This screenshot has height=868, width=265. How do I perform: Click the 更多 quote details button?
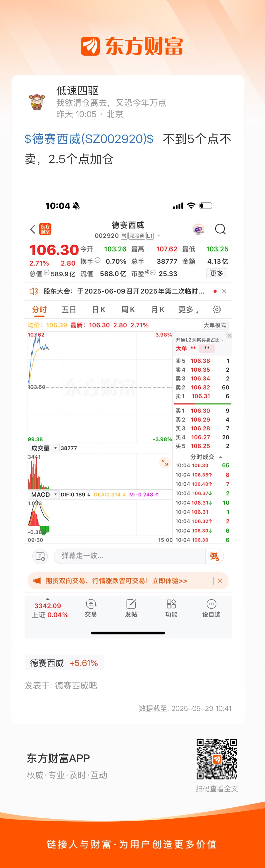[216, 273]
